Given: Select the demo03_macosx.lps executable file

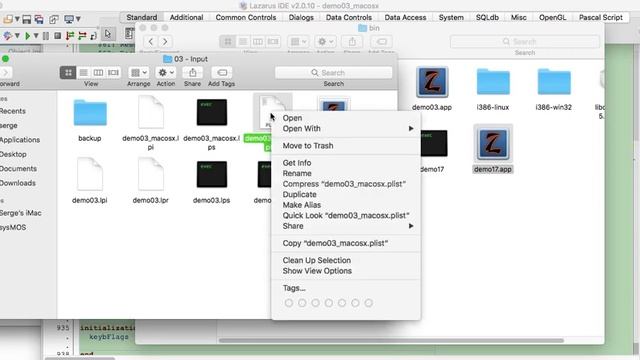Looking at the screenshot, I should [x=211, y=112].
